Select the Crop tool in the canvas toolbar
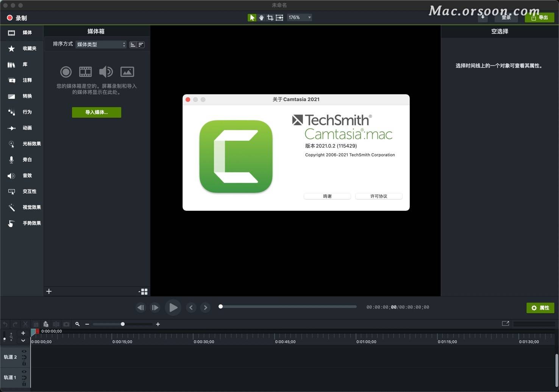Screen dimensions: 559x392 point(270,18)
